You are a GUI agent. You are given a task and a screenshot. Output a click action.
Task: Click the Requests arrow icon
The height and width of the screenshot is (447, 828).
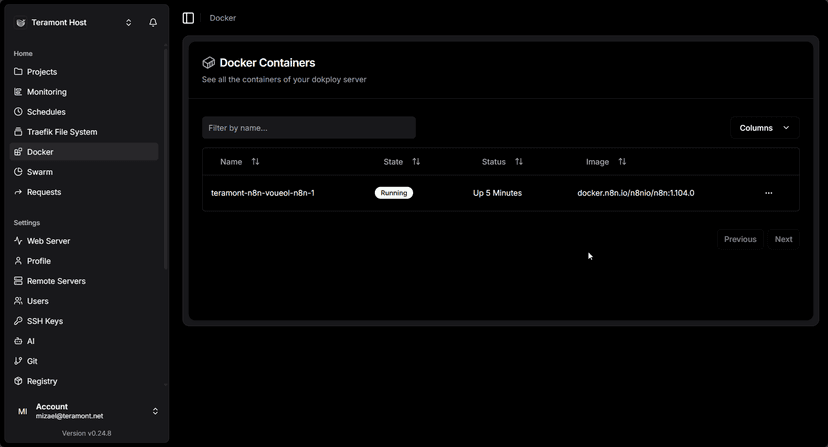pyautogui.click(x=18, y=192)
